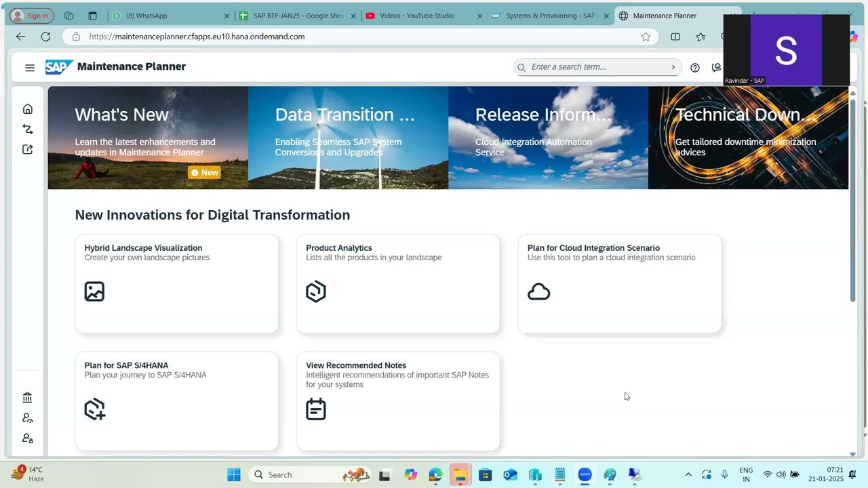View site information lock icon
The image size is (868, 488).
[76, 37]
